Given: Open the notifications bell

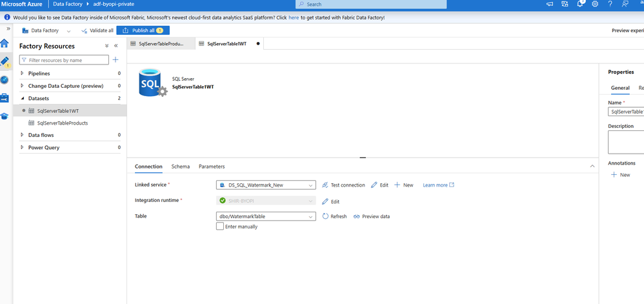Looking at the screenshot, I should (580, 4).
